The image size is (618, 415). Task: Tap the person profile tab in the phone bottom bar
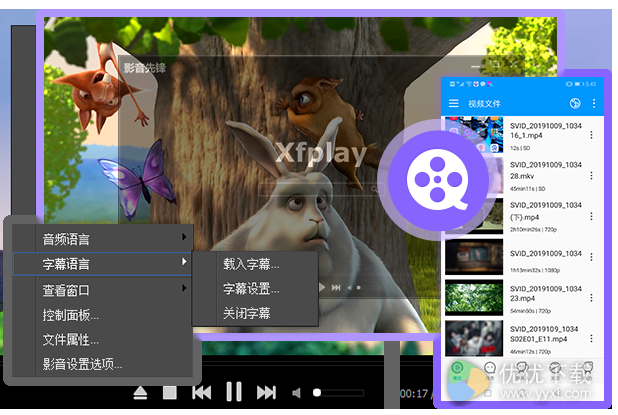588,370
